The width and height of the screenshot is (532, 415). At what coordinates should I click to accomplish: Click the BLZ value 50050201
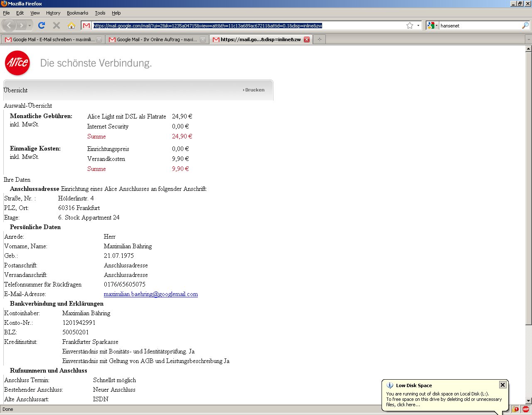pos(76,332)
